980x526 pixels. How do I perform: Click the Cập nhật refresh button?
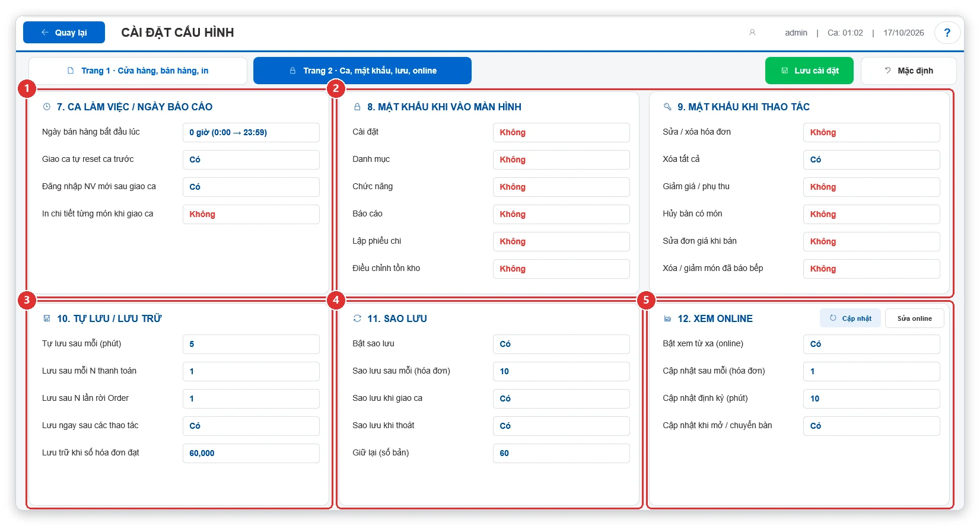tap(850, 318)
